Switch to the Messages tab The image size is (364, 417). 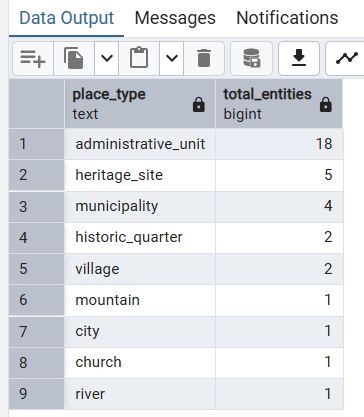175,18
